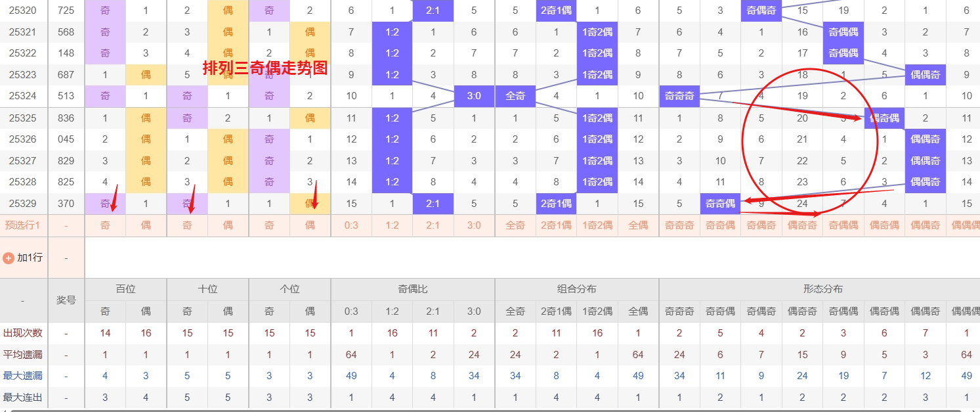Select 1奇2偶 in the 预选行1 row

point(597,225)
